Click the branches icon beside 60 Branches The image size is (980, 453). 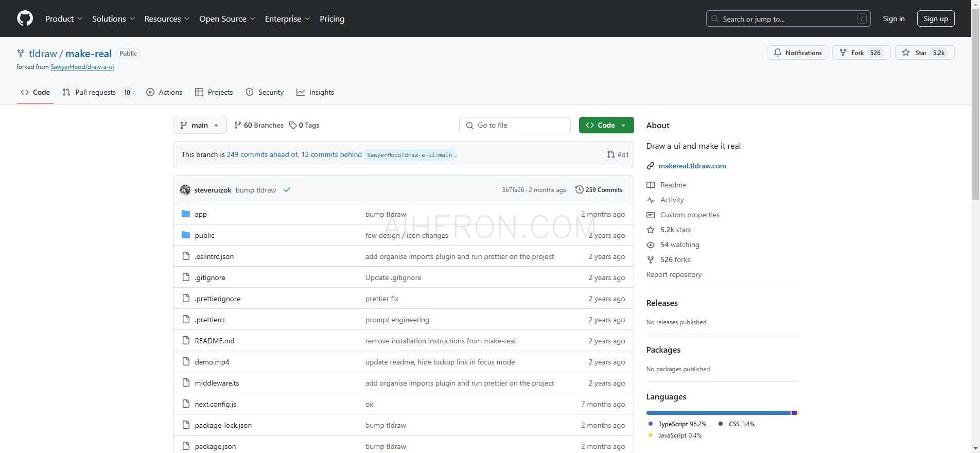[x=237, y=125]
